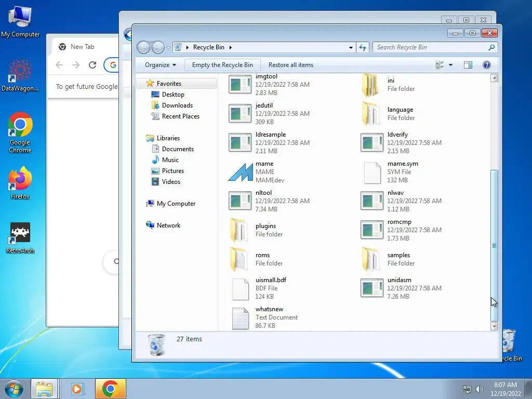The width and height of the screenshot is (532, 399).
Task: Click the volume speaker tray icon
Action: click(x=479, y=389)
